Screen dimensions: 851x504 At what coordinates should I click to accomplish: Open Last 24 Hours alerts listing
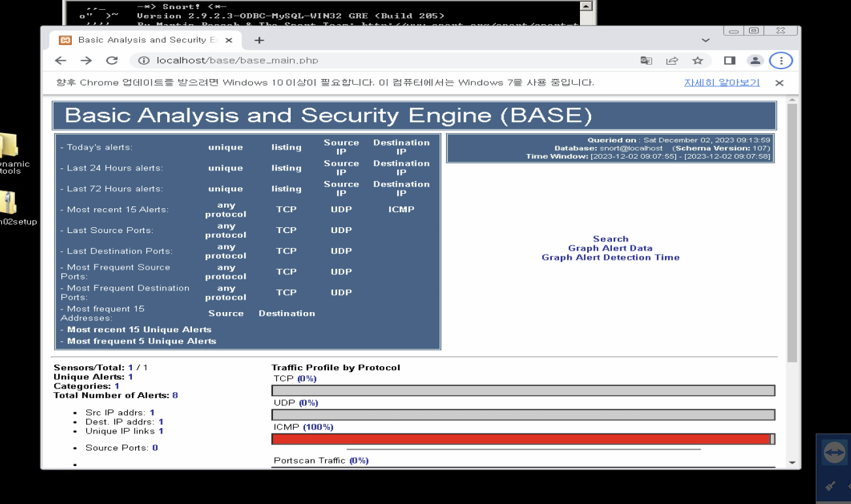point(287,168)
